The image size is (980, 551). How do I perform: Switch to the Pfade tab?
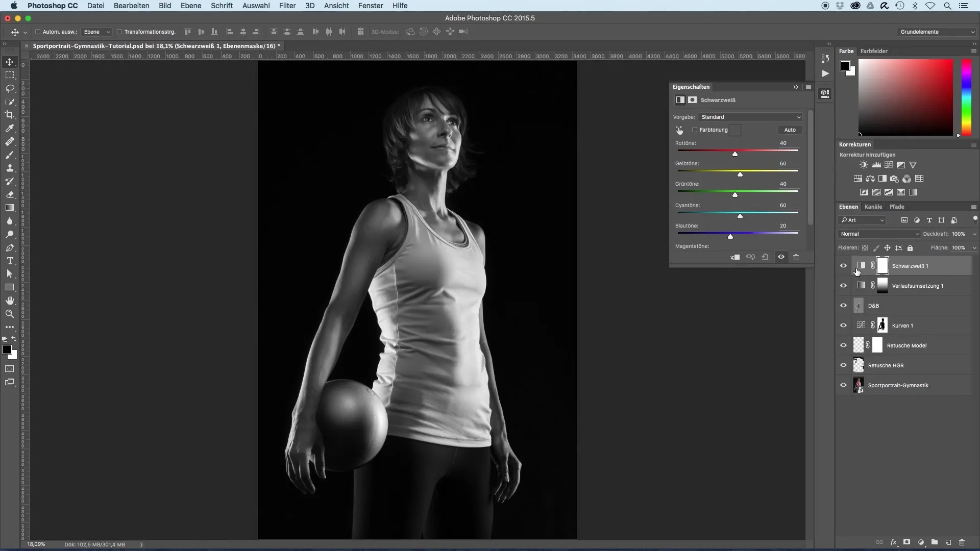[x=897, y=207]
